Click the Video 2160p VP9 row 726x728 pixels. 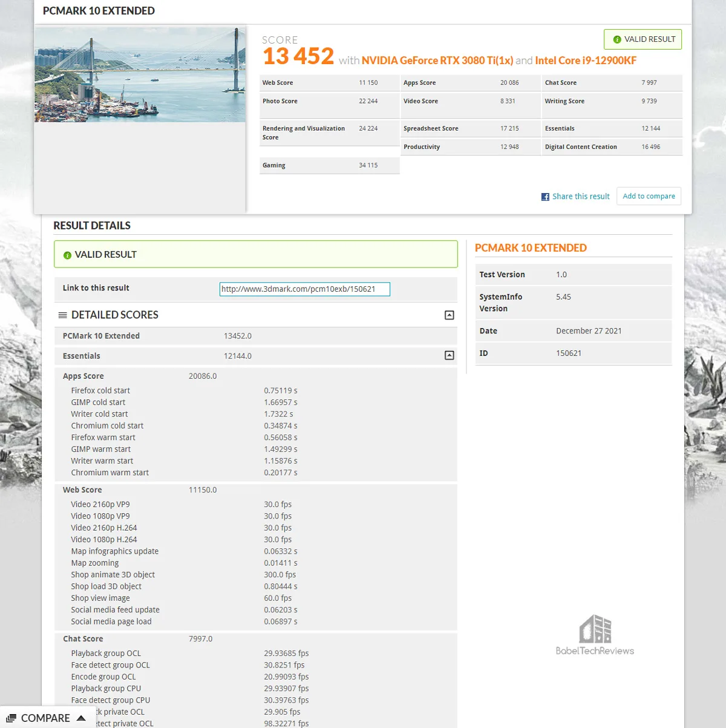[256, 505]
